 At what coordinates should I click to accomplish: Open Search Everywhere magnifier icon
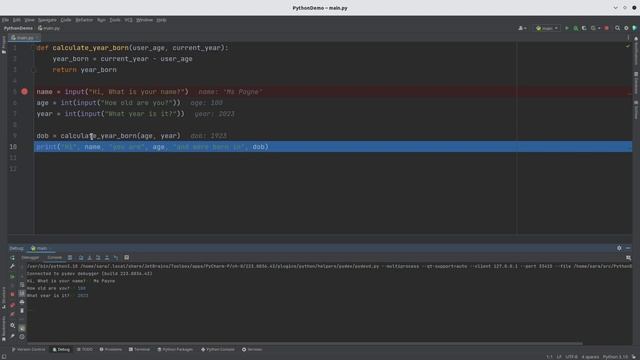618,28
